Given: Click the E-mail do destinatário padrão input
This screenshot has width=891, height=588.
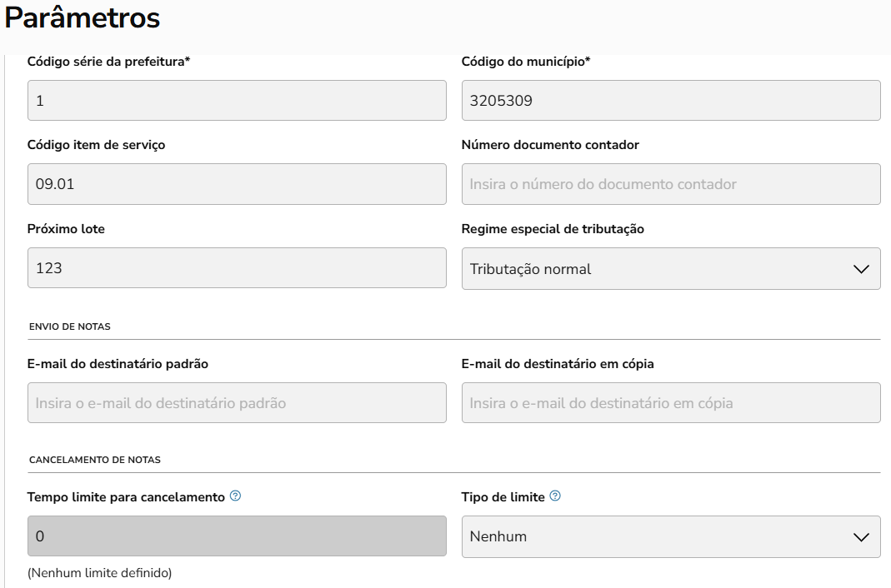Looking at the screenshot, I should tap(237, 403).
